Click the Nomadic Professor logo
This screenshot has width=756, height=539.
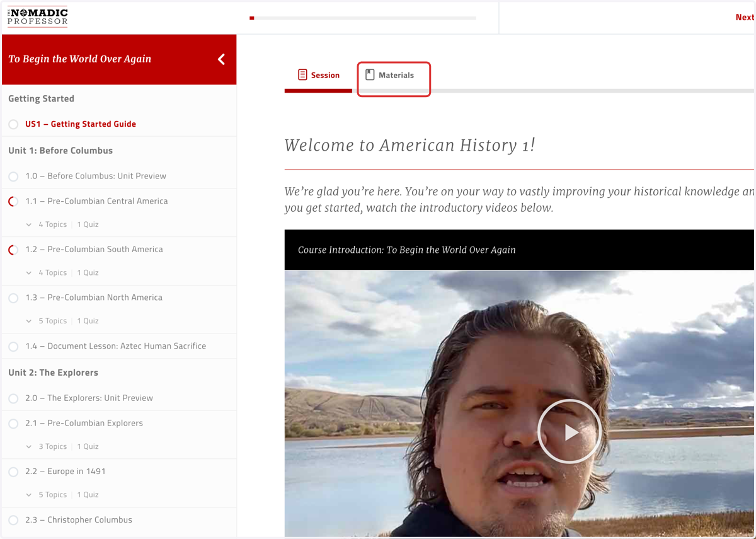click(x=38, y=17)
